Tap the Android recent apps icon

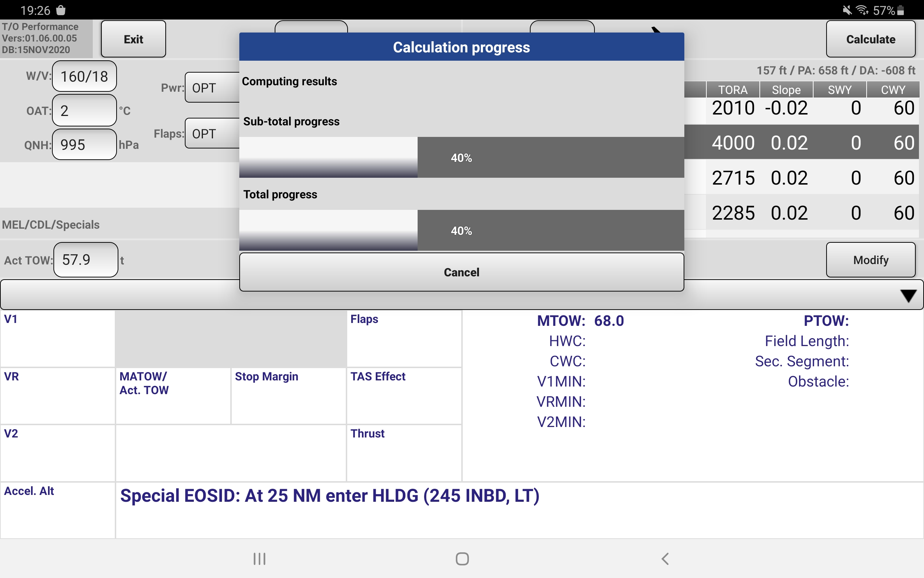[259, 558]
